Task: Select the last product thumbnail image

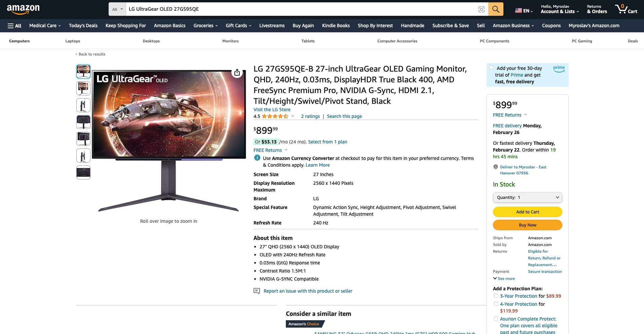Action: tap(83, 172)
